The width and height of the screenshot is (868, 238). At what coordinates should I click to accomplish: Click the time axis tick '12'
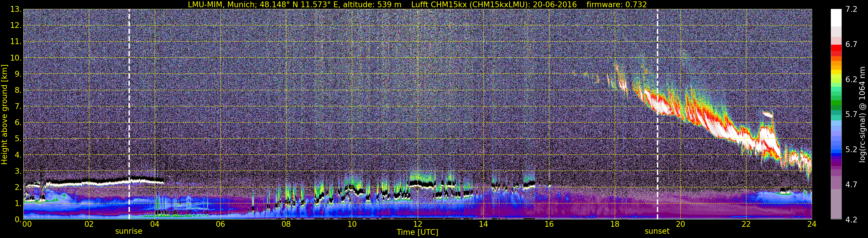[x=417, y=224]
